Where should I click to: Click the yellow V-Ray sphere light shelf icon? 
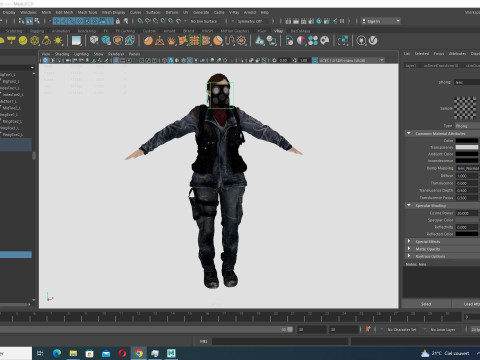23,41
